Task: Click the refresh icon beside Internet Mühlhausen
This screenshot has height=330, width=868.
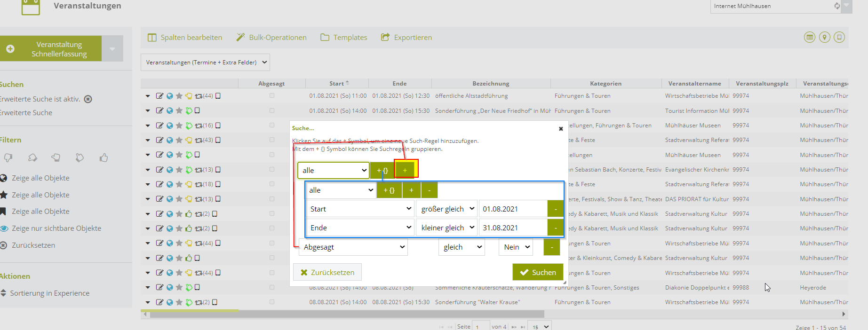Action: 837,6
